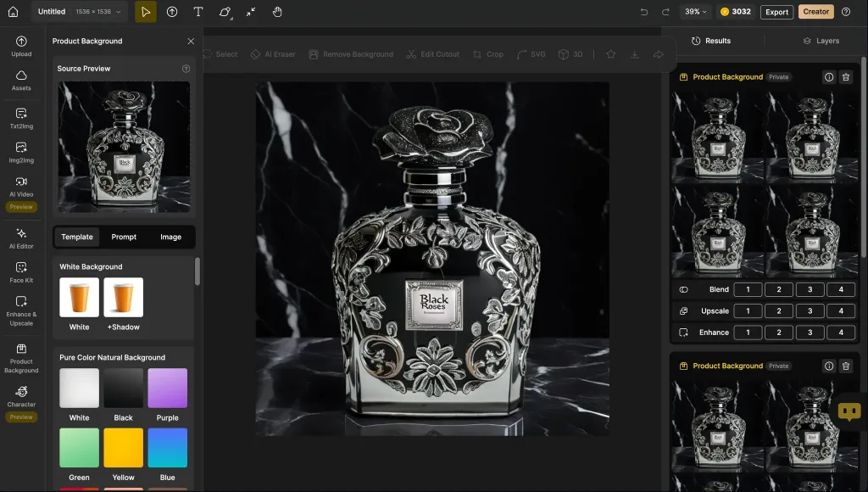The image size is (868, 492).
Task: Activate the Hand pan tool
Action: click(277, 12)
